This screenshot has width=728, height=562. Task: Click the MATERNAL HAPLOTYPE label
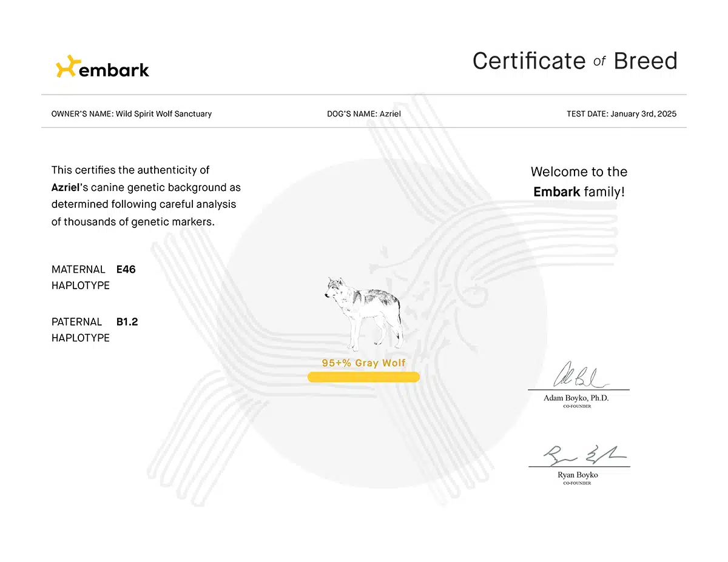80,277
